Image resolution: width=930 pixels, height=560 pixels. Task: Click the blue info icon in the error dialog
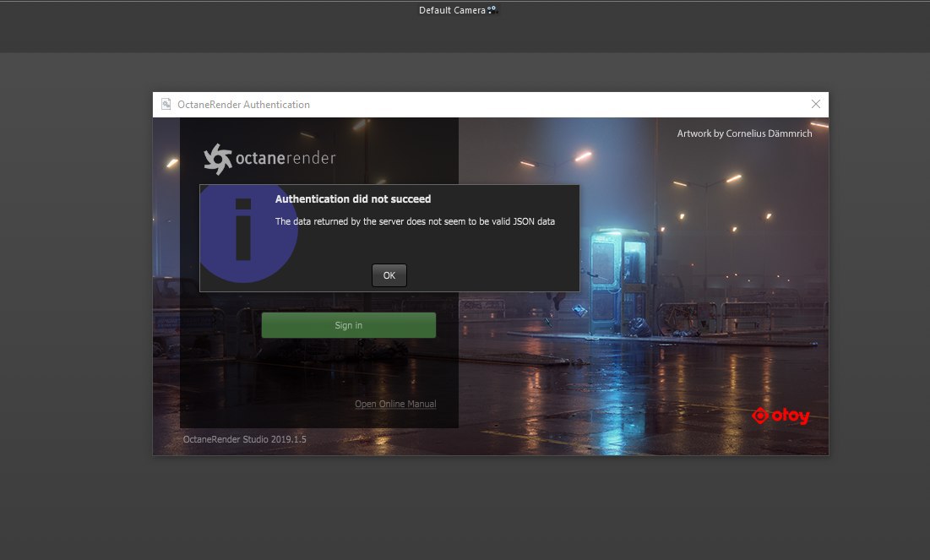pos(248,234)
